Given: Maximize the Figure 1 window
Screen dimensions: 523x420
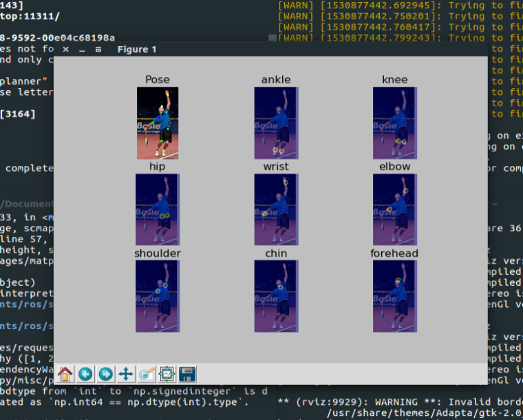Looking at the screenshot, I should [98, 50].
